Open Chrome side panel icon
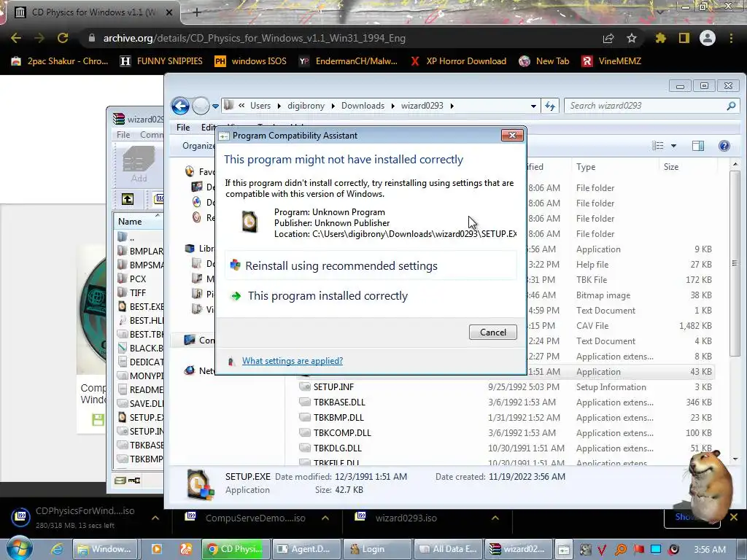The height and width of the screenshot is (560, 747). [x=684, y=38]
